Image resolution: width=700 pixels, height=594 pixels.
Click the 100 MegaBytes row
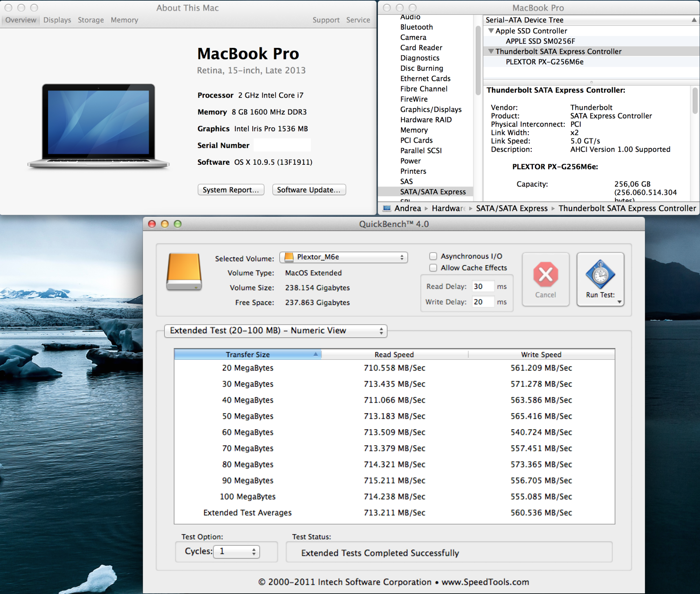[394, 496]
